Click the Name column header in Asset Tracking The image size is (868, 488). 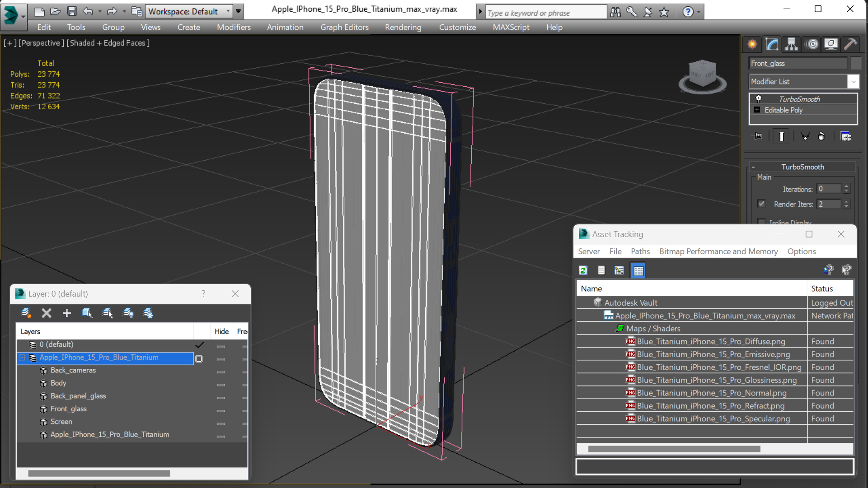coord(692,288)
